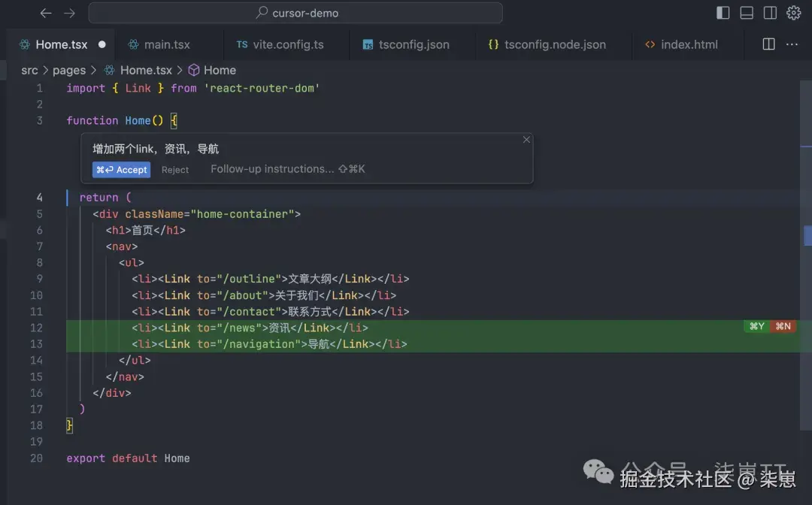Click line number 4 in gutter
This screenshot has height=505, width=812.
coord(39,198)
